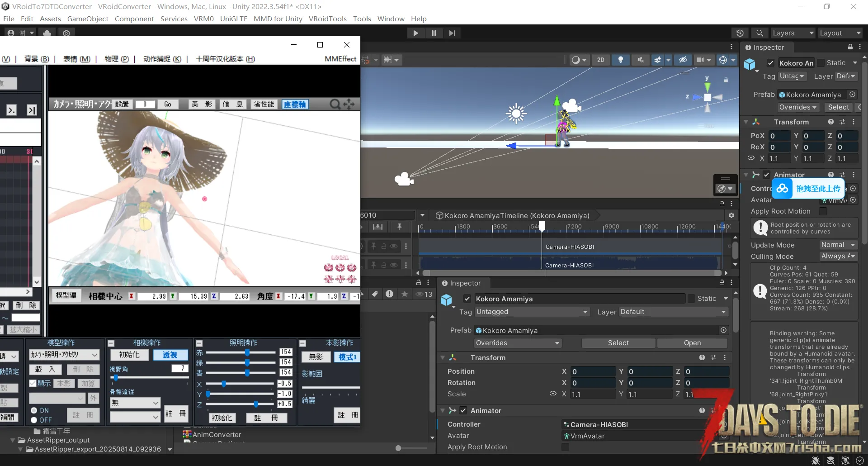The width and height of the screenshot is (868, 466).
Task: Open the GameObject menu
Action: point(88,19)
